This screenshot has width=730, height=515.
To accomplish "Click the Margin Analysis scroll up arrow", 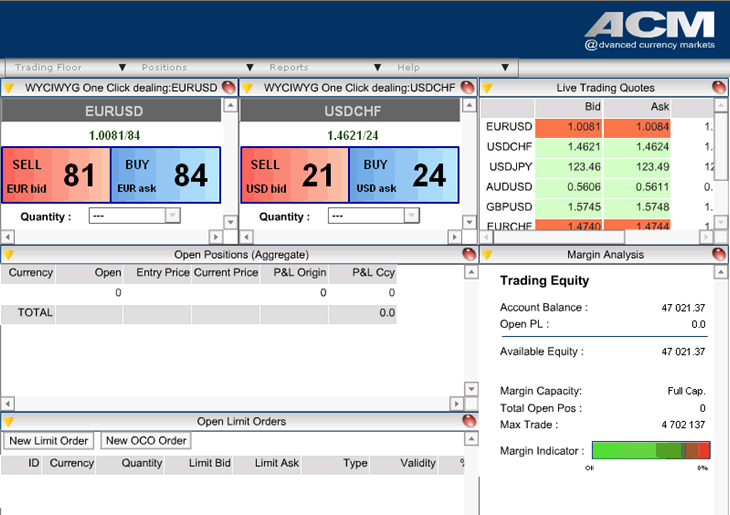I will (721, 272).
